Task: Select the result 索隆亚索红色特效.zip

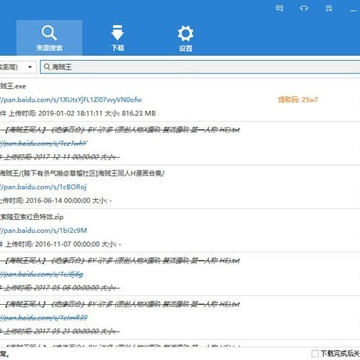Action: pyautogui.click(x=32, y=217)
